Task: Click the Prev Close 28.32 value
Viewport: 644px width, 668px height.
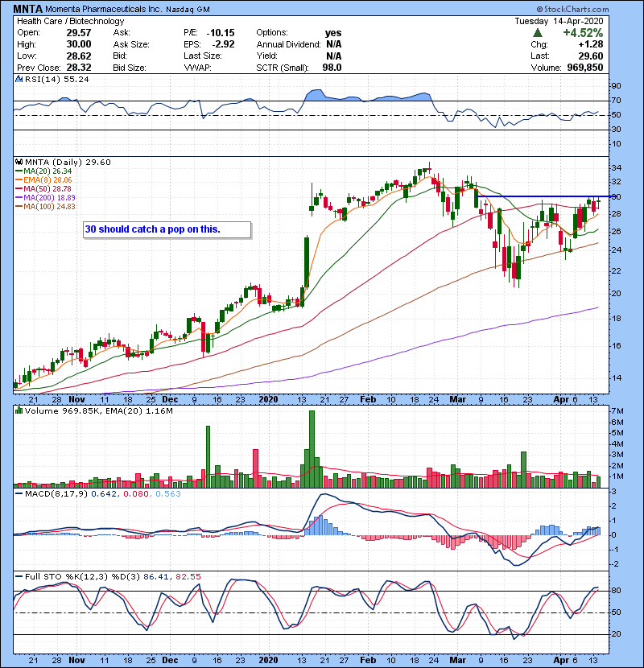Action: [79, 68]
